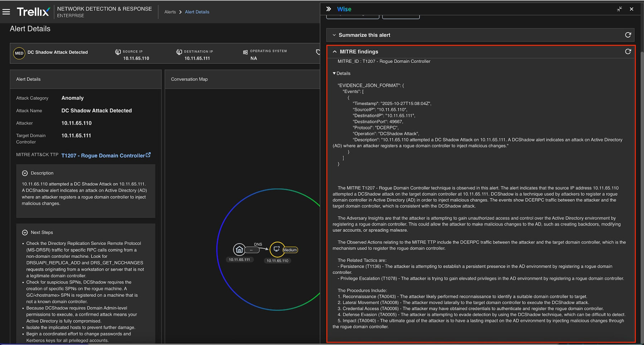Click the MED severity badge

click(19, 53)
